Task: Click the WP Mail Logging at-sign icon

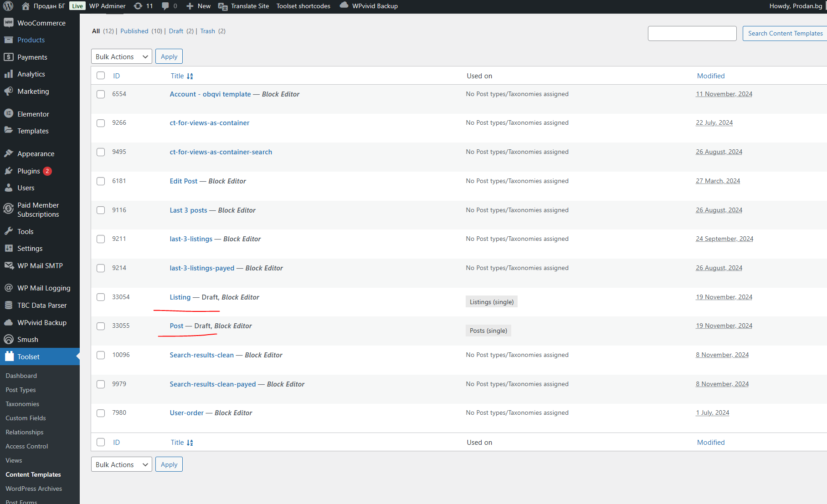Action: 9,288
